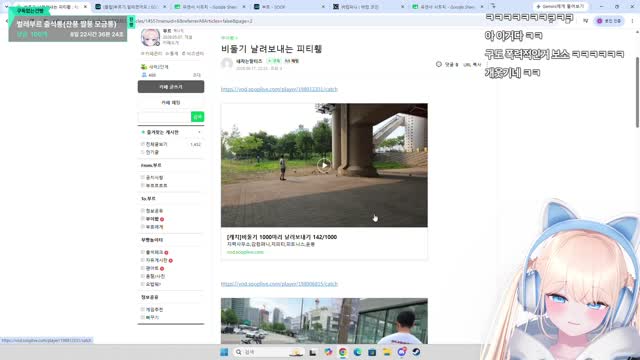This screenshot has height=360, width=640.
Task: Click the 1,432 post count text
Action: [196, 144]
